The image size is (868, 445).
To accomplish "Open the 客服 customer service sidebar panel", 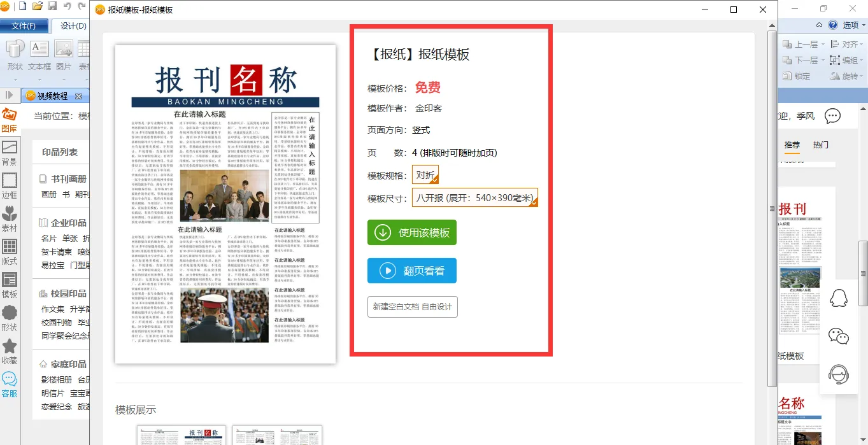I will point(10,385).
